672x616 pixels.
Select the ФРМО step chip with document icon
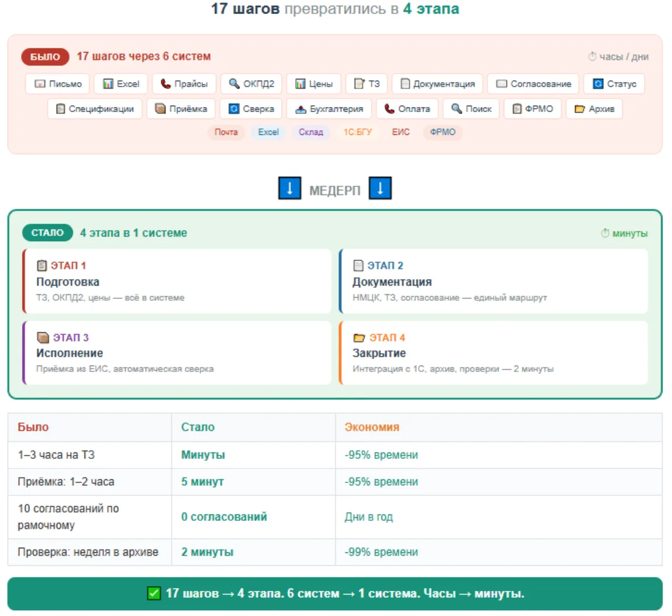[x=533, y=109]
